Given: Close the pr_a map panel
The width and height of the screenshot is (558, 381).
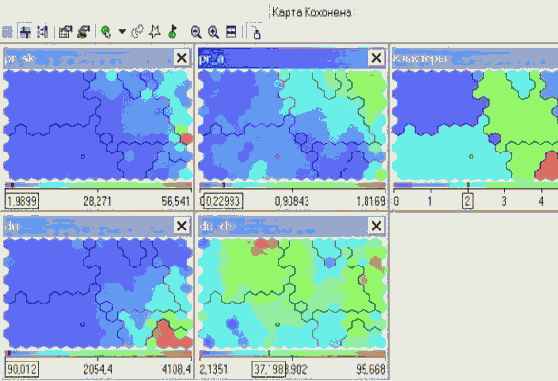Looking at the screenshot, I should click(376, 58).
